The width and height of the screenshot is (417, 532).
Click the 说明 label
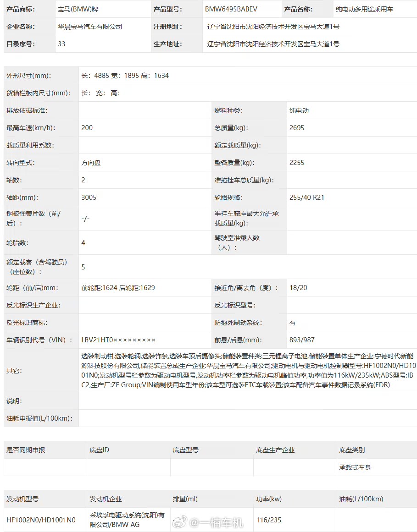14,400
